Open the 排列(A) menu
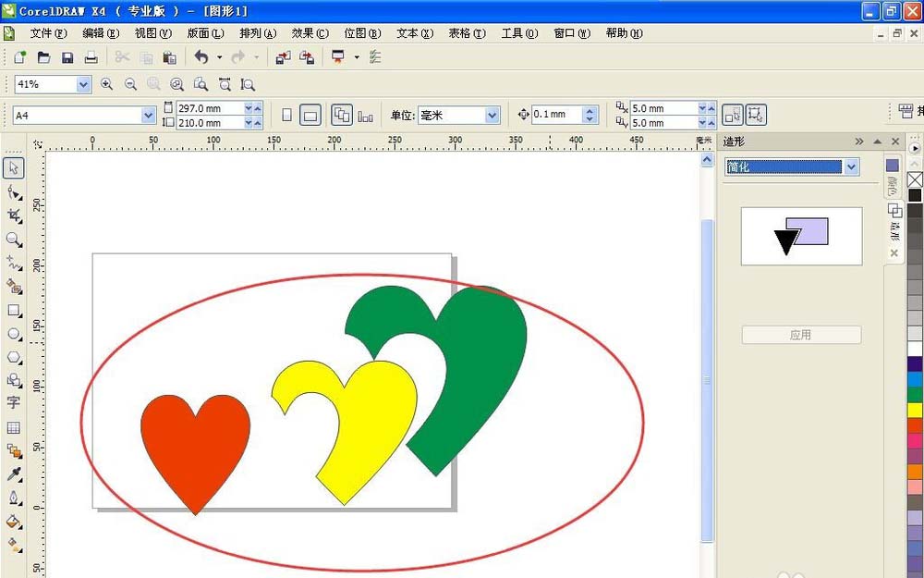 point(258,33)
